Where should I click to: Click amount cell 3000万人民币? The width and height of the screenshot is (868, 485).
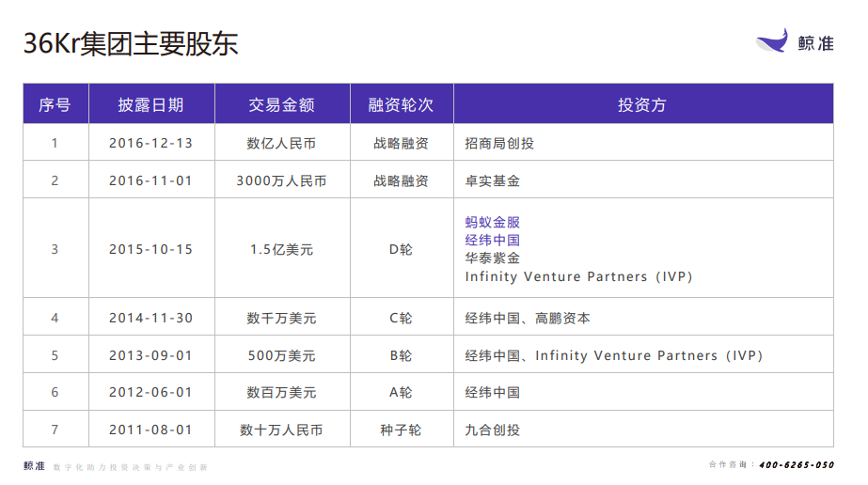(x=282, y=180)
